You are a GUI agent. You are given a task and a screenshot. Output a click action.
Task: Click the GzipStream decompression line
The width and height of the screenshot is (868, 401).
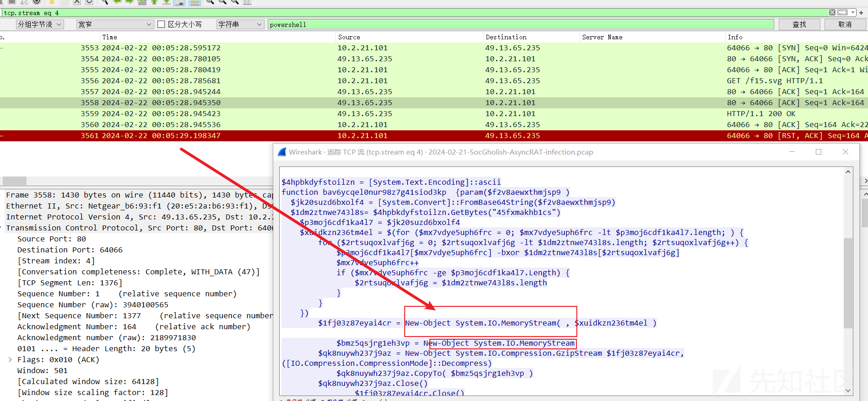[x=501, y=353]
